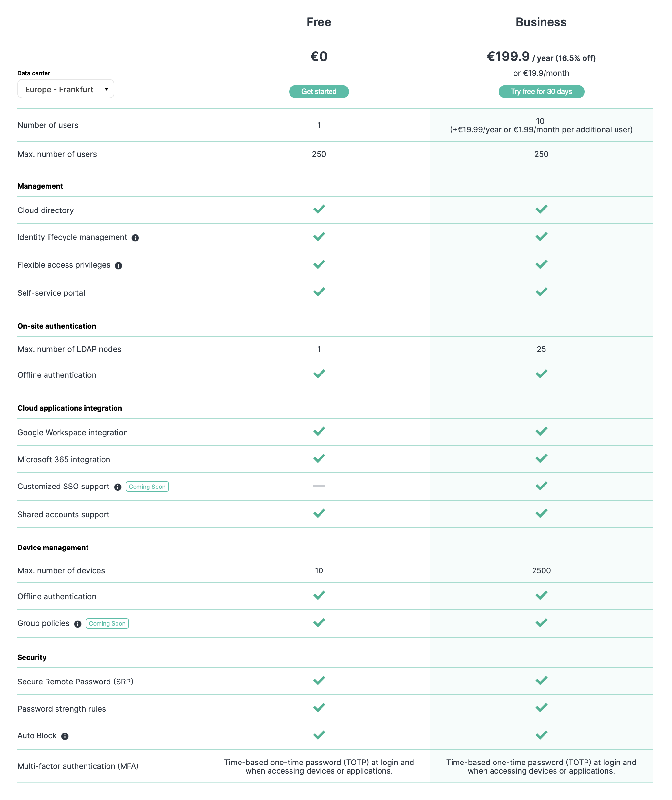Click info icon beside Group policies

click(78, 624)
